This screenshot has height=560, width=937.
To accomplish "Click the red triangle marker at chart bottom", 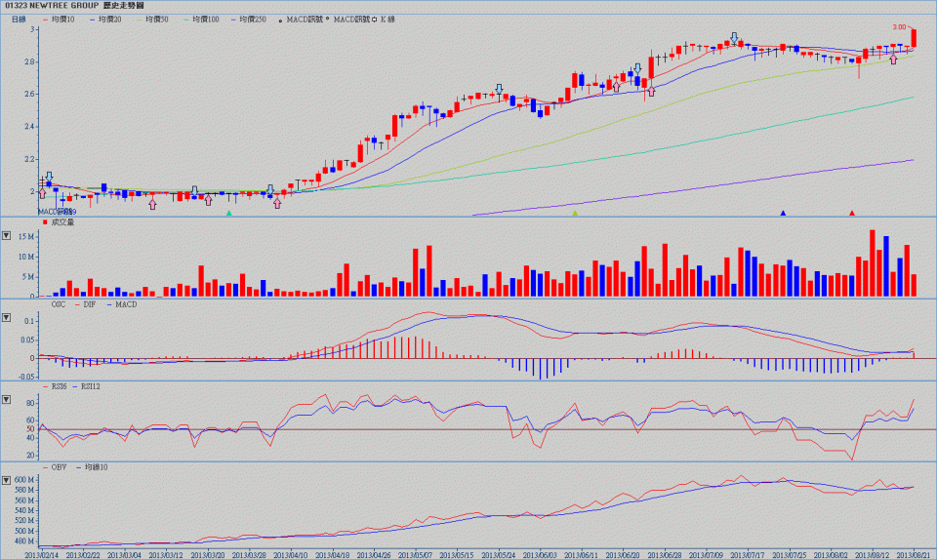I will coord(852,213).
